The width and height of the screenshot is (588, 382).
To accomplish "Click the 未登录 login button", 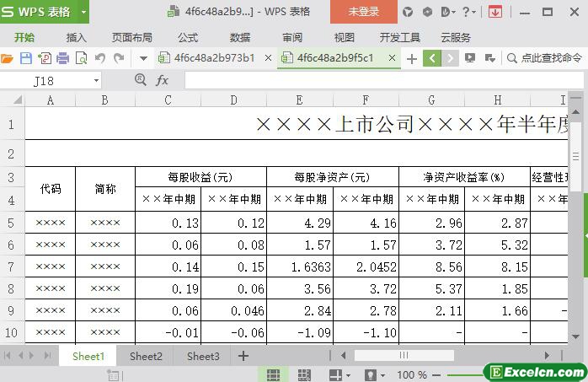I will pyautogui.click(x=363, y=12).
